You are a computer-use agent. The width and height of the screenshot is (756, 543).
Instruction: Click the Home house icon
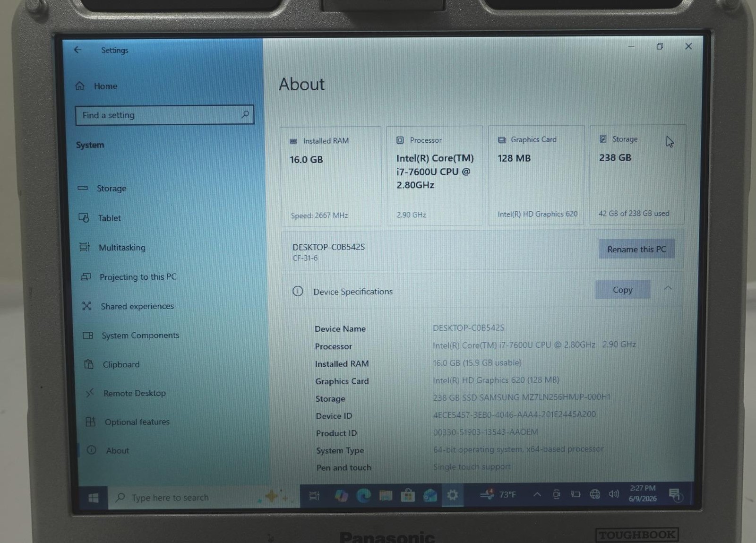click(x=80, y=86)
